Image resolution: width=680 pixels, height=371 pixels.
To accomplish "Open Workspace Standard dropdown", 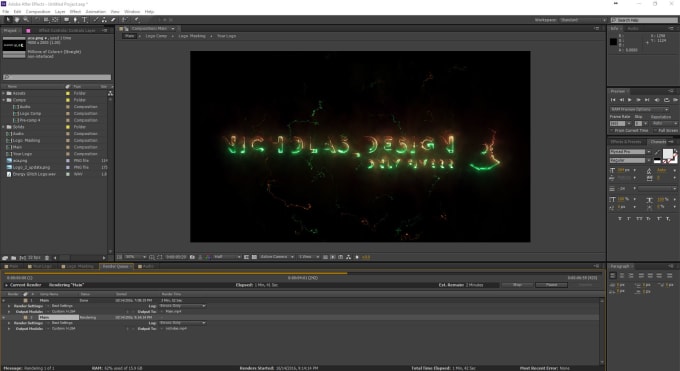I will 582,20.
